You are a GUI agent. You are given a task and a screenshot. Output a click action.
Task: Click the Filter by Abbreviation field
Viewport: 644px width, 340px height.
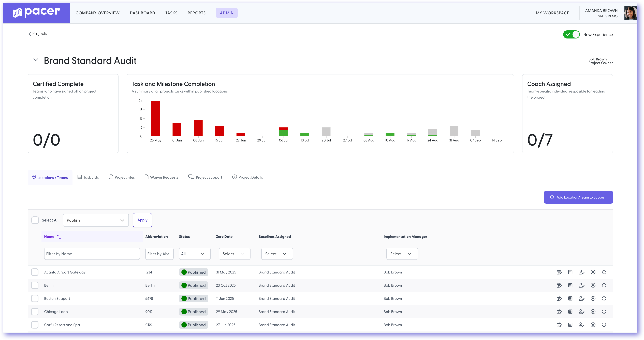coord(159,254)
